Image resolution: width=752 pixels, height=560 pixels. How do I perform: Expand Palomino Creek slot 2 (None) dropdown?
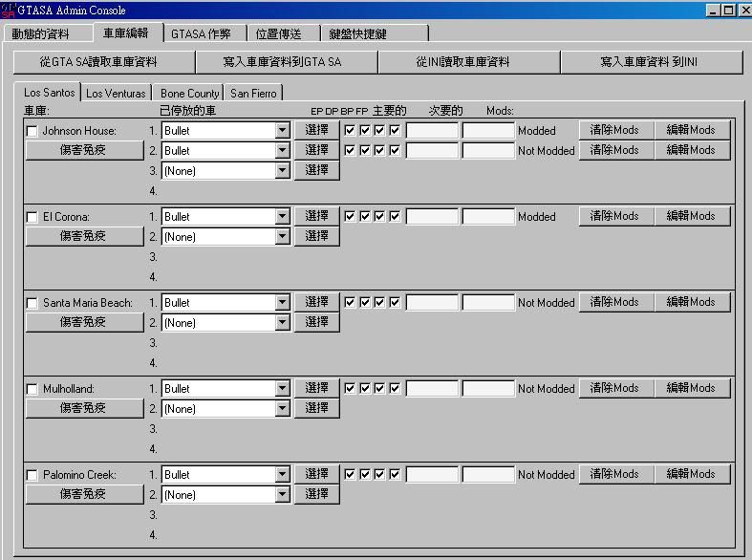click(282, 495)
